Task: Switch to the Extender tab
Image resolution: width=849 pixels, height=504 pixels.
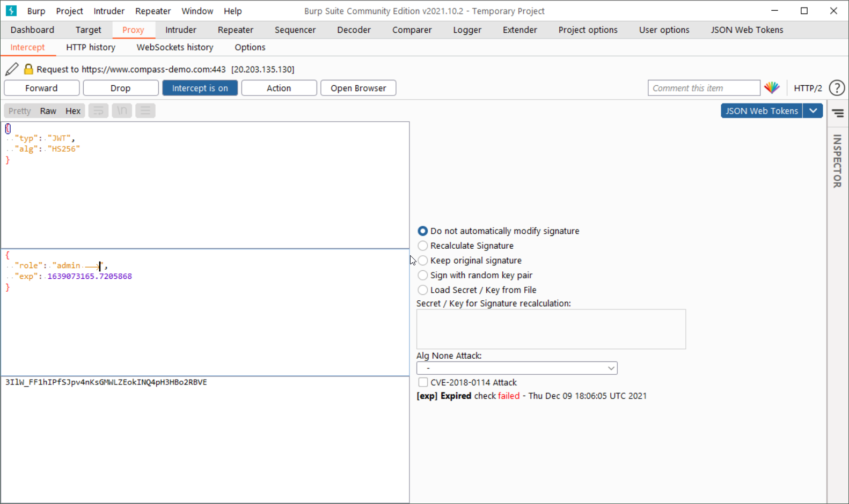Action: [520, 30]
